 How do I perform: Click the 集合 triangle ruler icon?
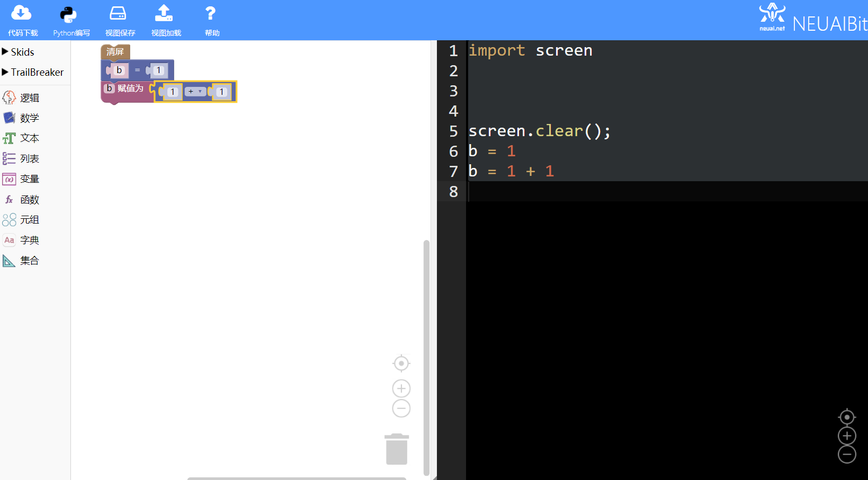[x=9, y=261]
